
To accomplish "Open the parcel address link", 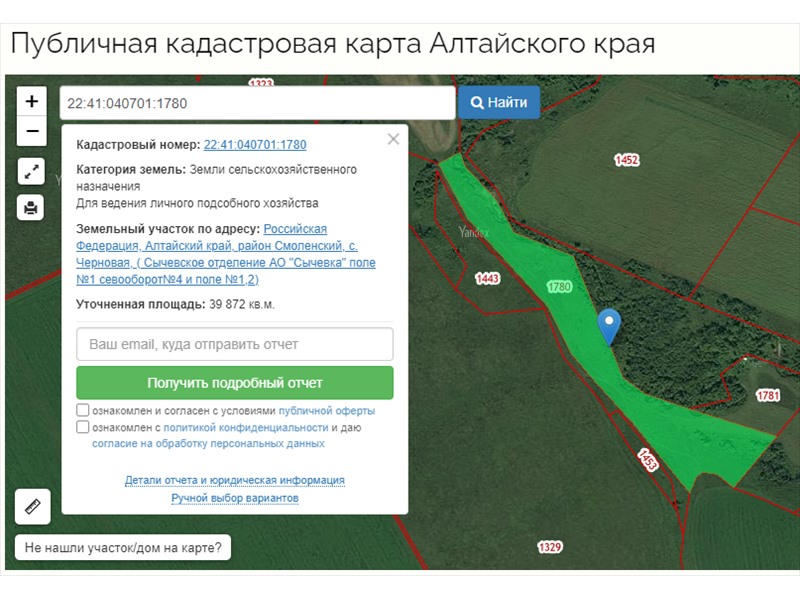I will tap(225, 254).
